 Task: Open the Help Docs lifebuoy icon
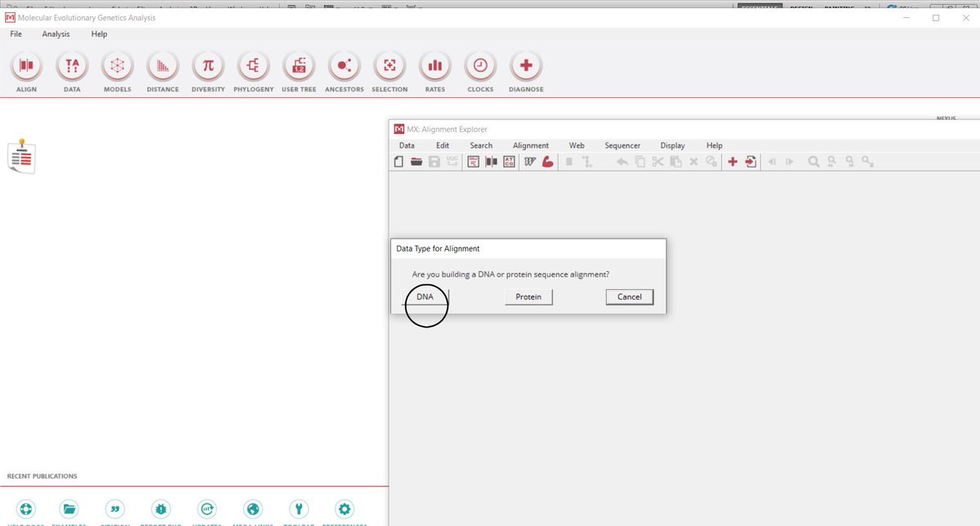point(26,509)
